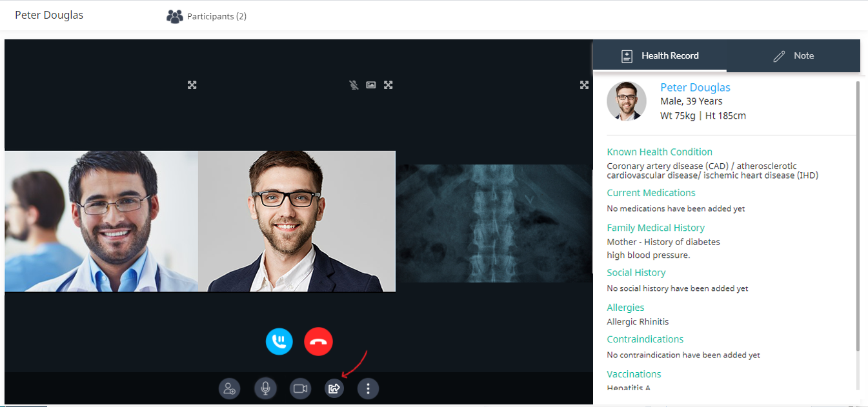Switch to the Health Record tab
Viewport: 868px width, 407px height.
660,55
